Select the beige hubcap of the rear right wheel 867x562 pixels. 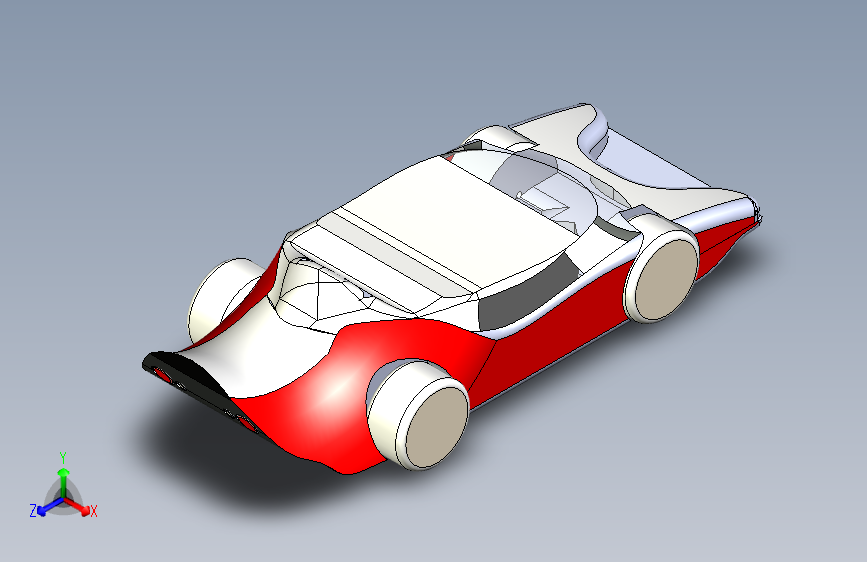666,278
